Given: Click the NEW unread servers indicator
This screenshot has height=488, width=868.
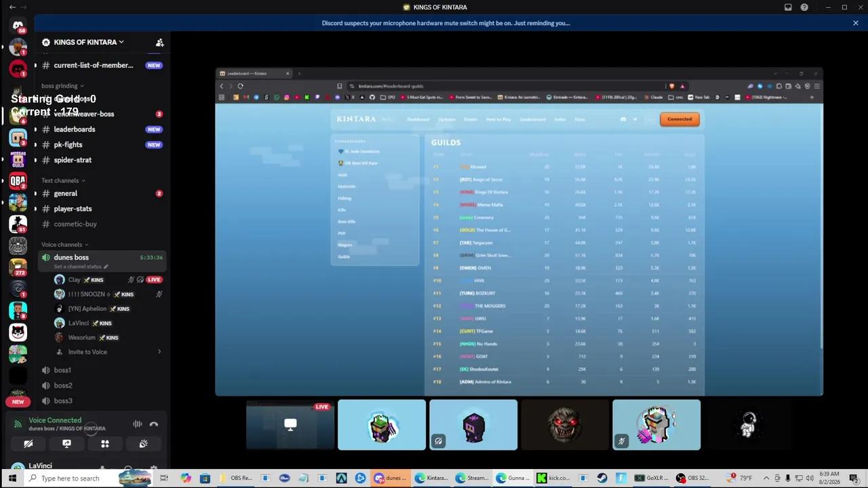Looking at the screenshot, I should (x=18, y=402).
